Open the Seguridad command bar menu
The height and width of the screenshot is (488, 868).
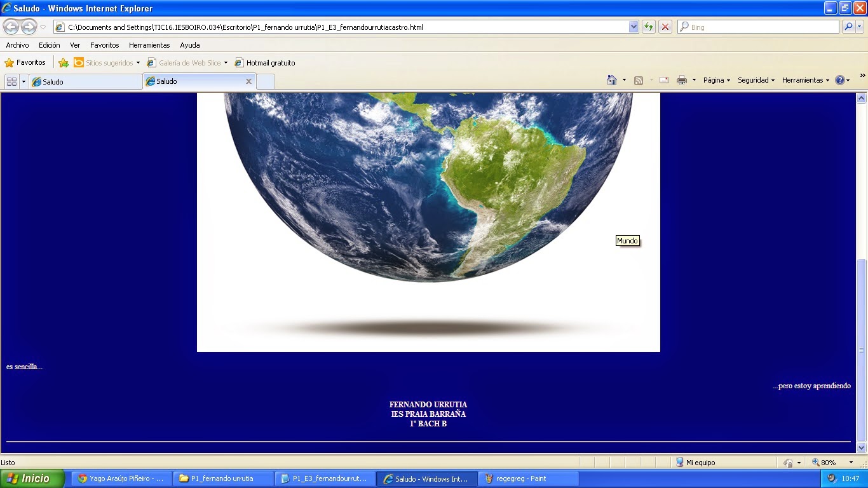tap(756, 80)
